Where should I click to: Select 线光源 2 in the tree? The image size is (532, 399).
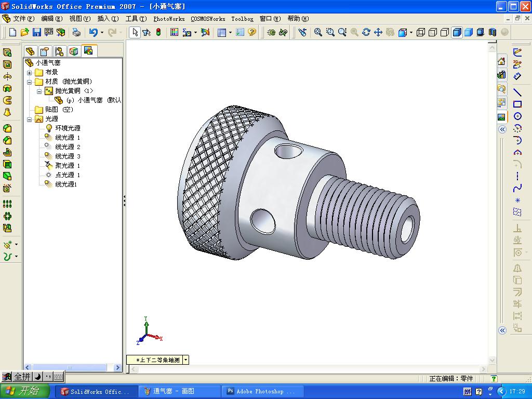click(x=68, y=147)
